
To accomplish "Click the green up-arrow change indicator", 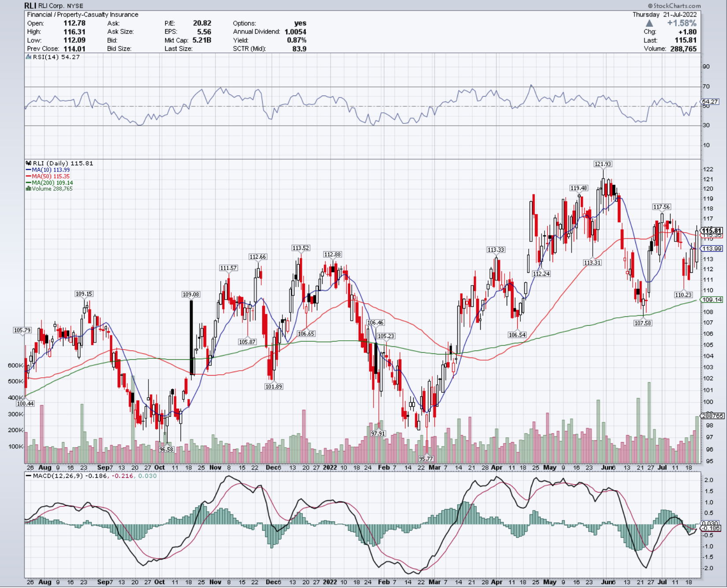I will 649,23.
